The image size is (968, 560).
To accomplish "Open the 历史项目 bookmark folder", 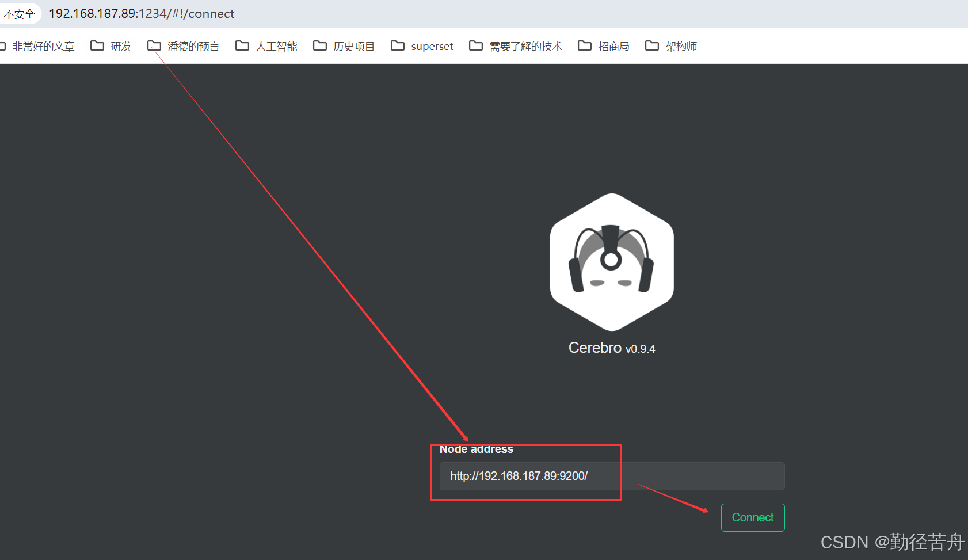I will pos(344,46).
